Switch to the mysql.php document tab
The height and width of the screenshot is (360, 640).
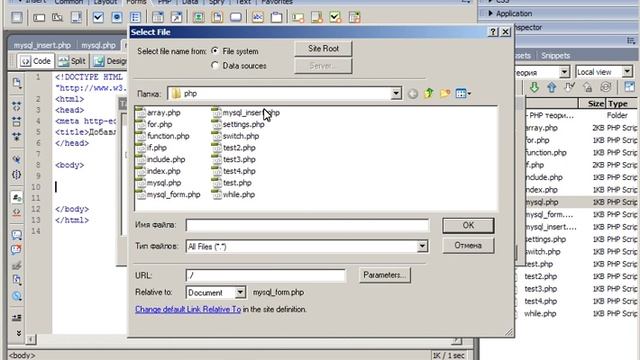(x=98, y=45)
